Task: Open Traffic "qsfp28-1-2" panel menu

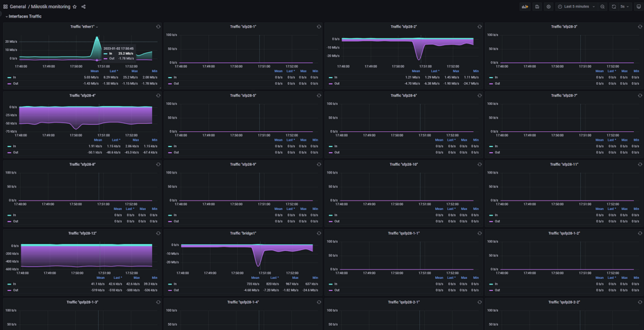Action: coord(564,234)
